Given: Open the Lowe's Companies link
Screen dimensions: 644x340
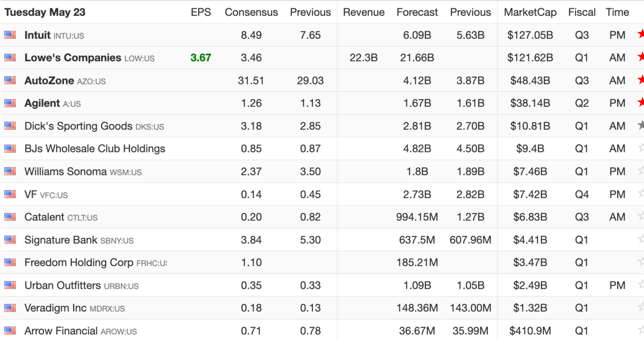Looking at the screenshot, I should 73,58.
